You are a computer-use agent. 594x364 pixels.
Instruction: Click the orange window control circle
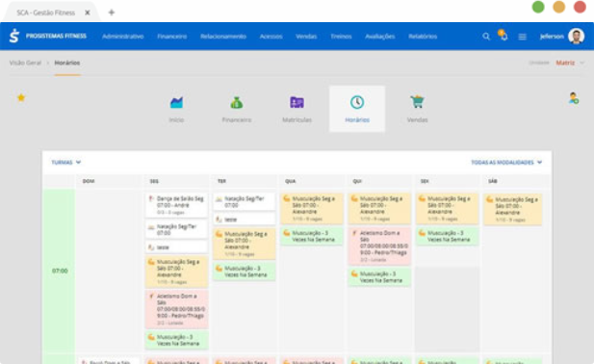pos(558,7)
